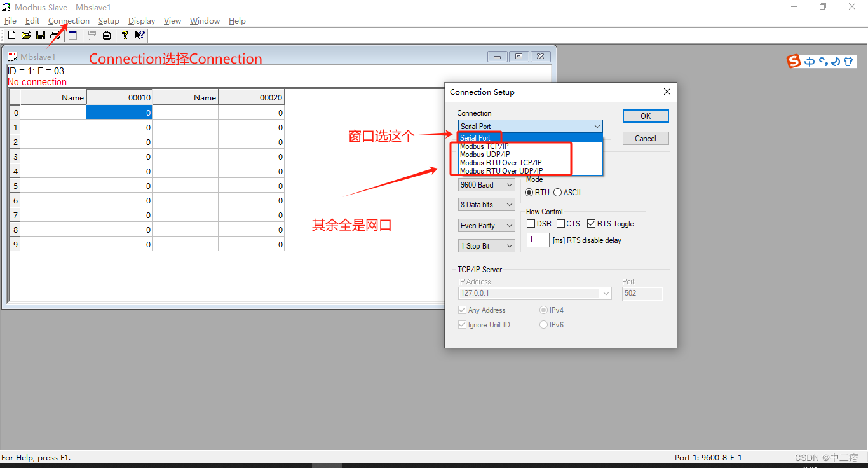
Task: Select the ASCII mode radio button
Action: 558,193
